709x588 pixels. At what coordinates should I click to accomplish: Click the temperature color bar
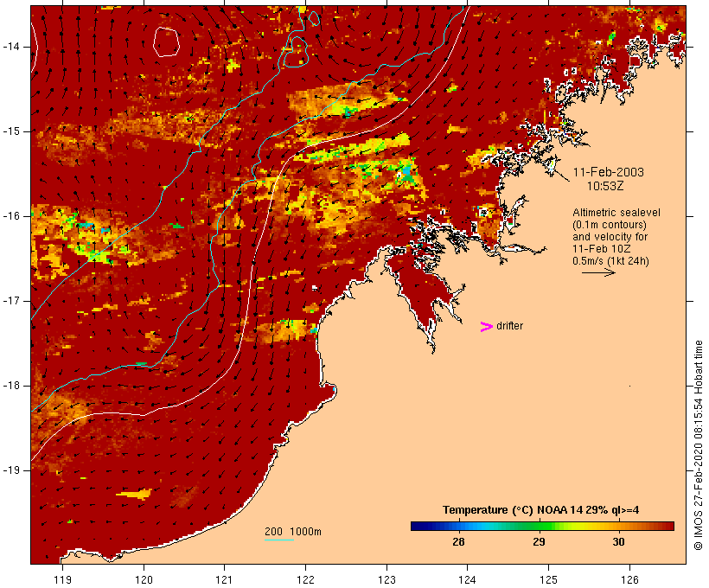(542, 526)
